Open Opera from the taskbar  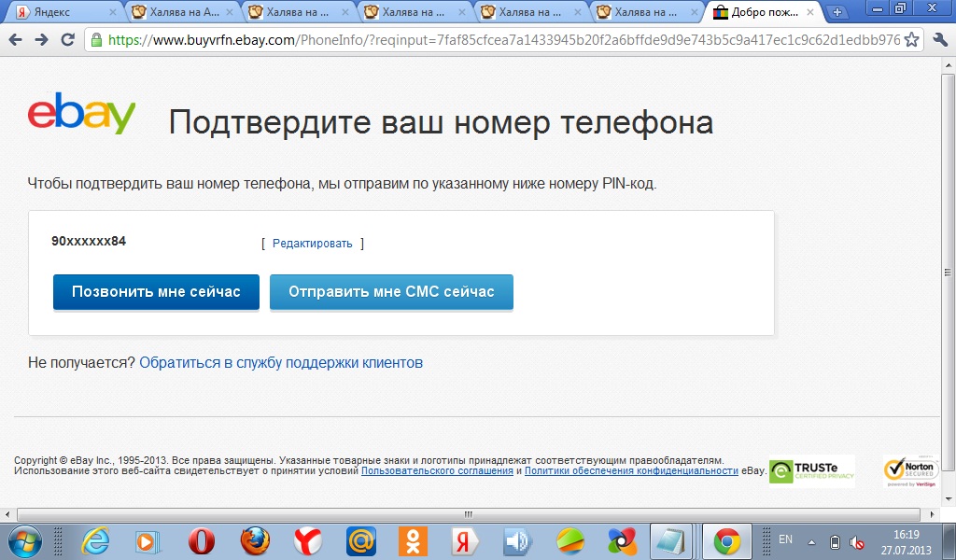[201, 540]
